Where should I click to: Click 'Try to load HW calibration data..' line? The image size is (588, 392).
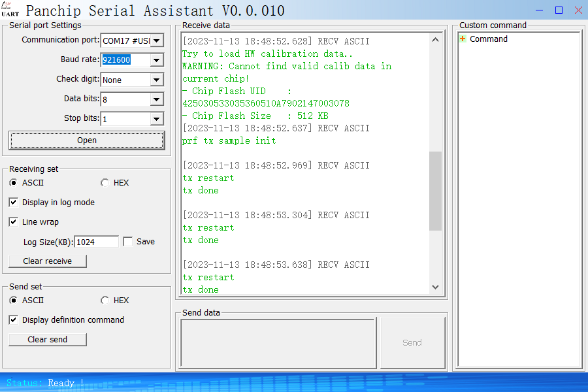click(x=267, y=54)
